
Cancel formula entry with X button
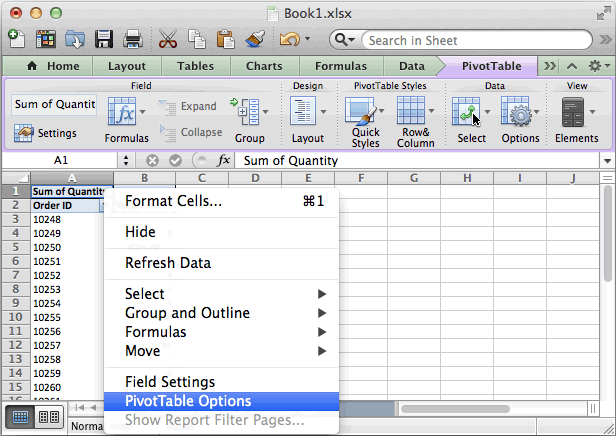152,160
